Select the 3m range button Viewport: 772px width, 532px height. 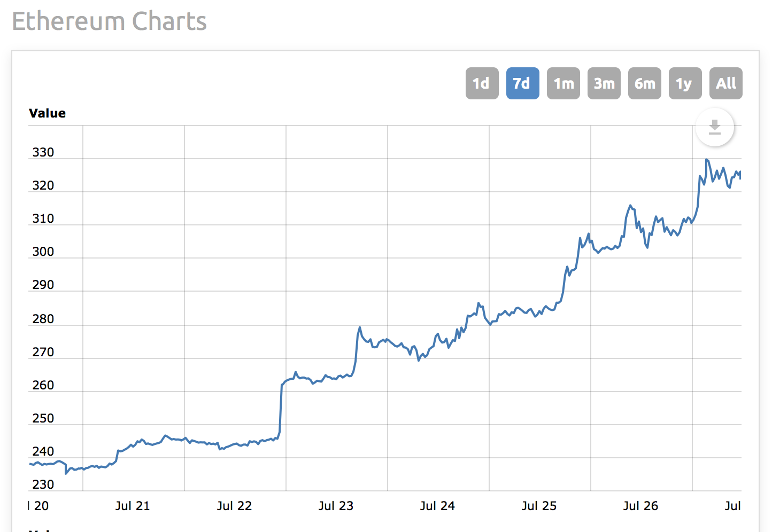coord(604,83)
